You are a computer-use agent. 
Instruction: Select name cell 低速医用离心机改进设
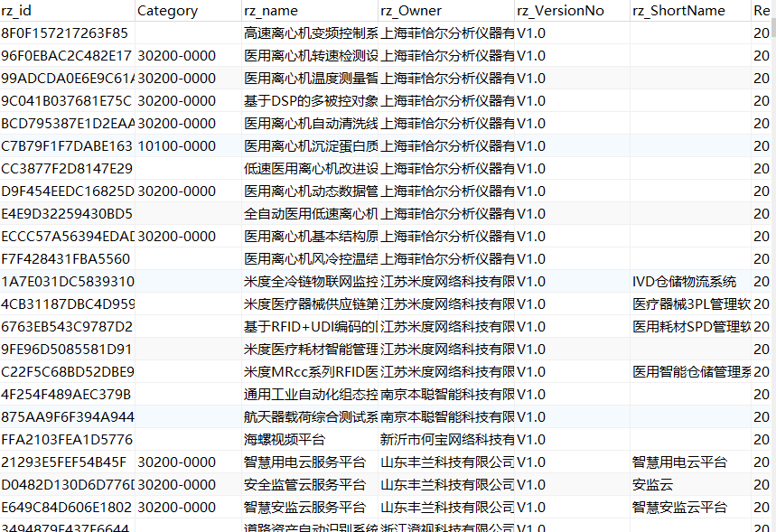(x=310, y=169)
